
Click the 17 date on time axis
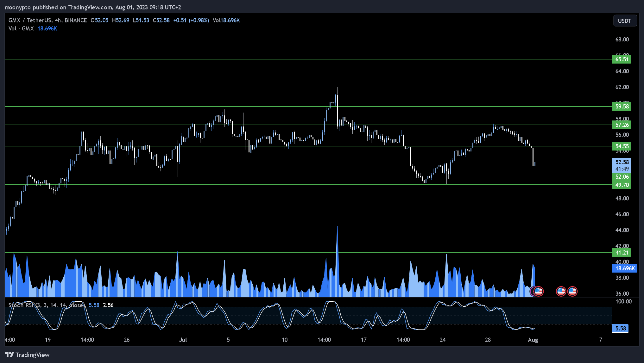363,340
